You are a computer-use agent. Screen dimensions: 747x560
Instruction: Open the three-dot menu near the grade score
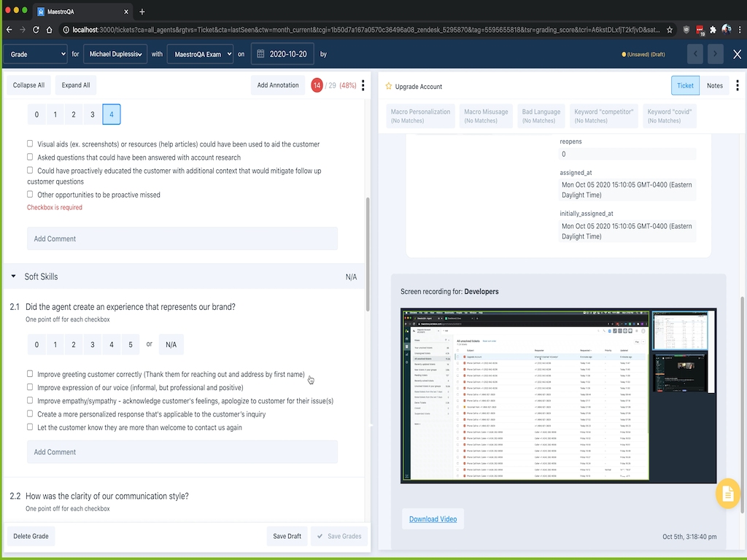pyautogui.click(x=363, y=85)
